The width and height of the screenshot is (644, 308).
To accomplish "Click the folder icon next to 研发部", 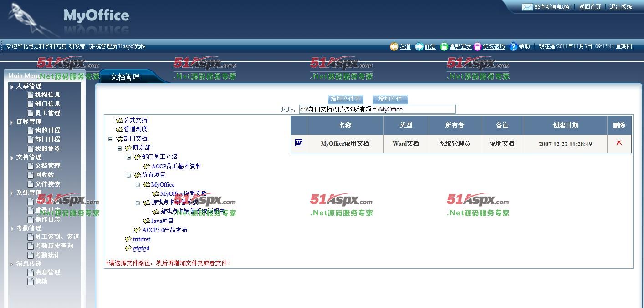I will (x=128, y=148).
